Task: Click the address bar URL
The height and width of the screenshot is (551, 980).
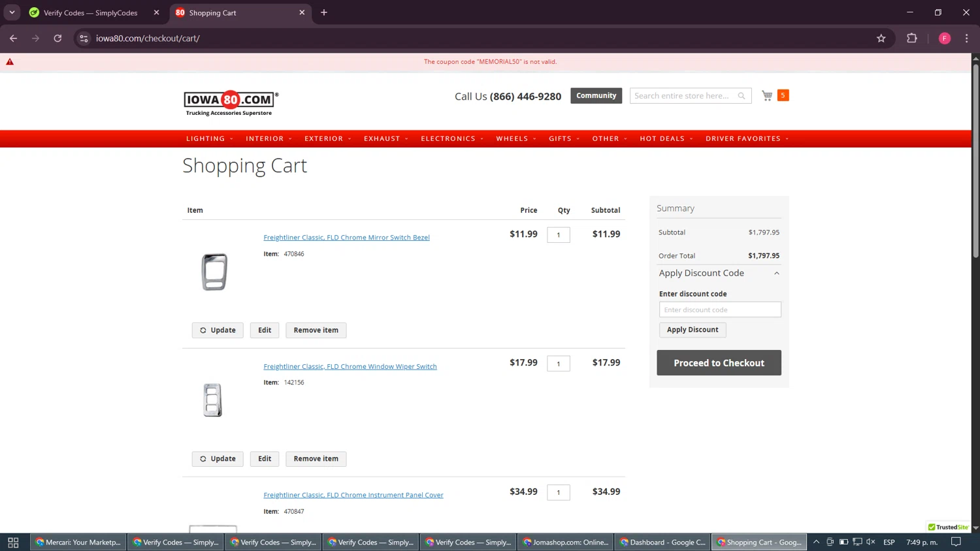Action: (148, 39)
